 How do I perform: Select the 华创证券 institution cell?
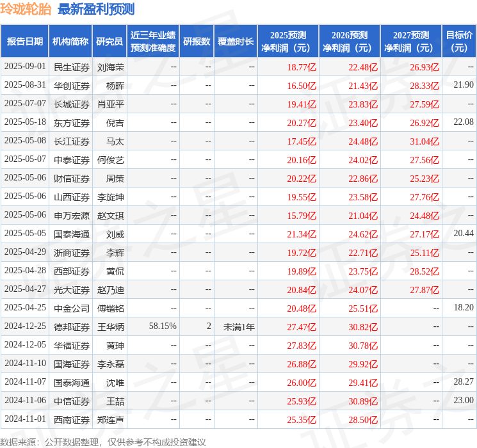(72, 86)
